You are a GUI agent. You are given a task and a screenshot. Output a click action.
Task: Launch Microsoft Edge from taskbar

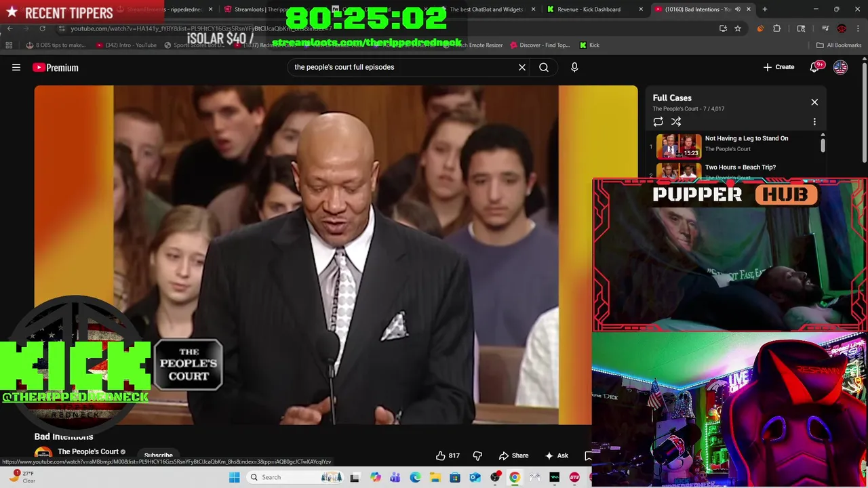415,477
